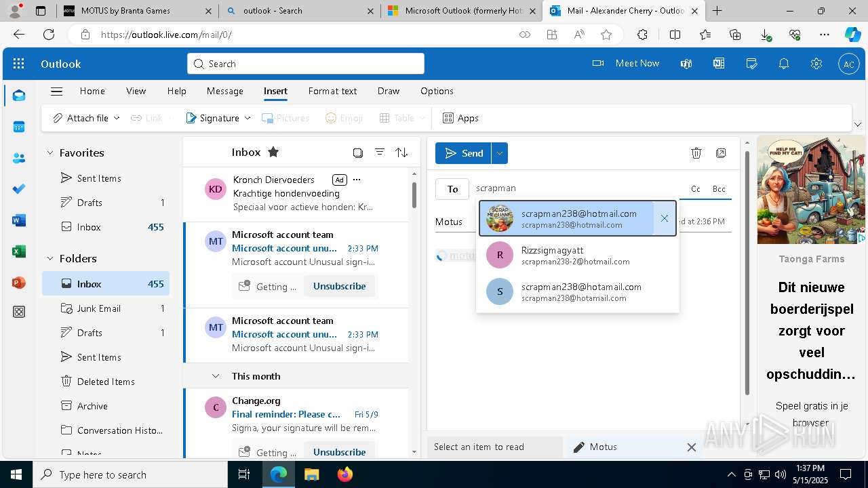Viewport: 868px width, 488px height.
Task: Open My Day icon in header
Action: pyautogui.click(x=751, y=64)
